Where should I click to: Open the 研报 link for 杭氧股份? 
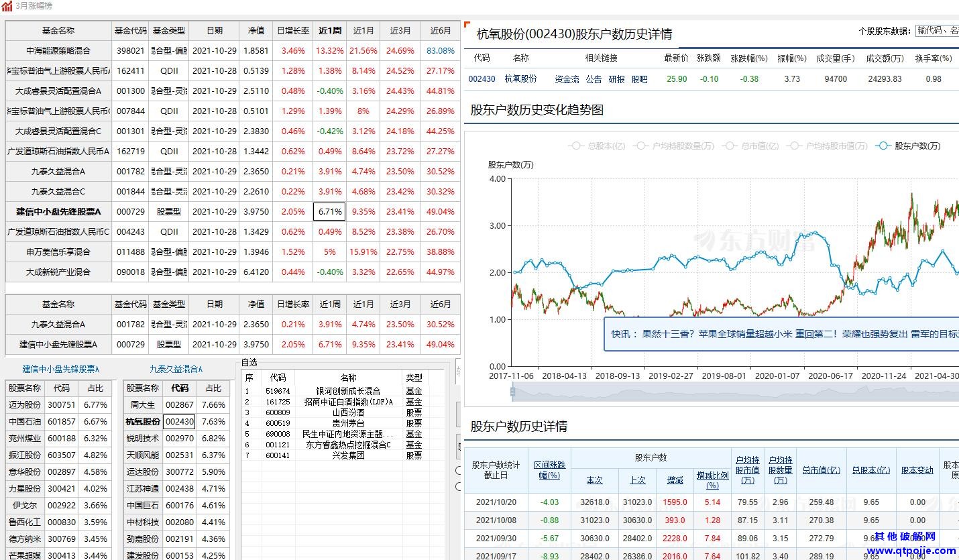pyautogui.click(x=616, y=79)
